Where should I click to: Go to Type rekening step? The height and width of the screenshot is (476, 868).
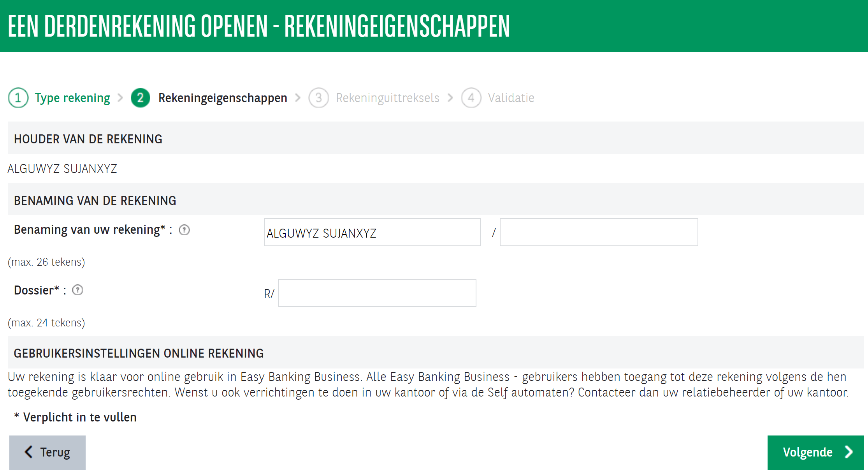coord(72,98)
